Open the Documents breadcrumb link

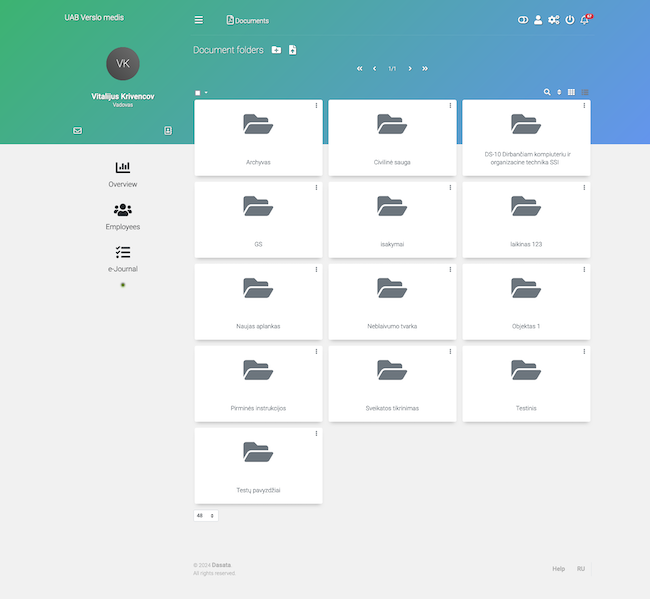tap(247, 20)
